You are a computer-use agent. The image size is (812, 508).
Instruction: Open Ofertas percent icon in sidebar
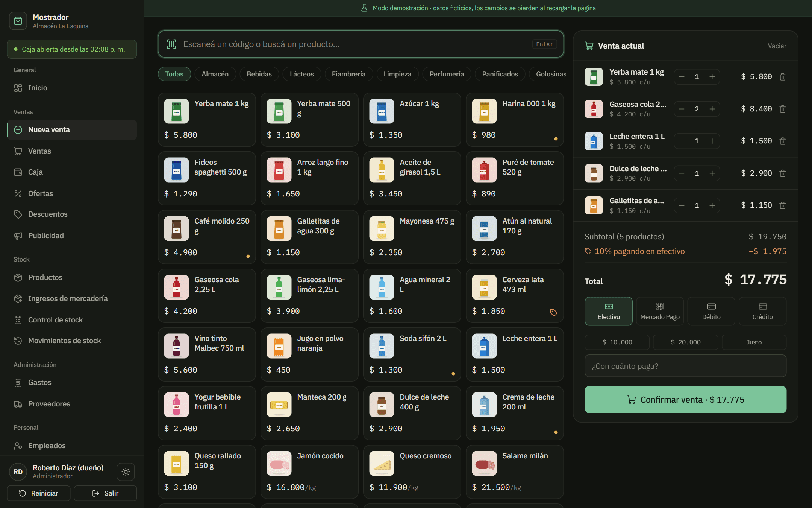pos(18,193)
